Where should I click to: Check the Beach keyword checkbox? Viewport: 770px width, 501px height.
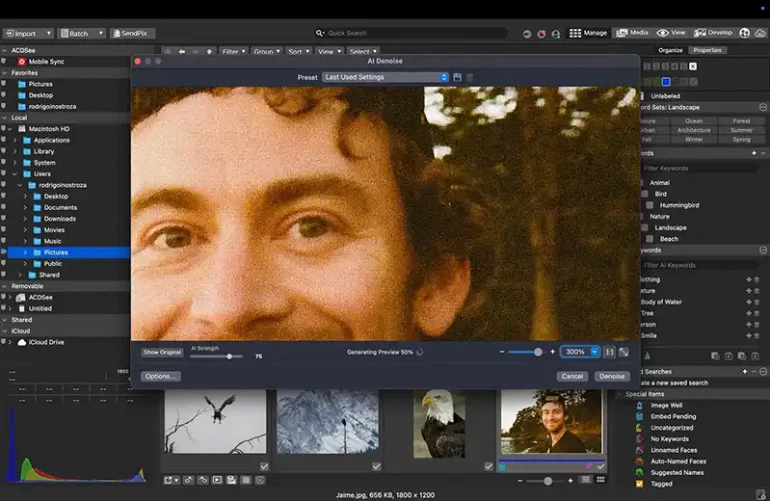650,239
